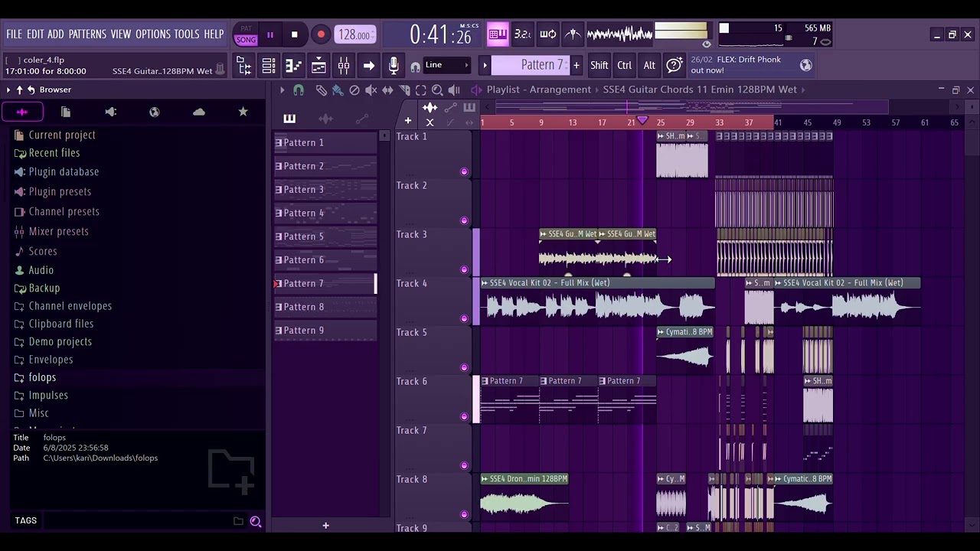Select the Draw pencil tool in playlist toolbar
The height and width of the screenshot is (551, 980).
pos(321,90)
